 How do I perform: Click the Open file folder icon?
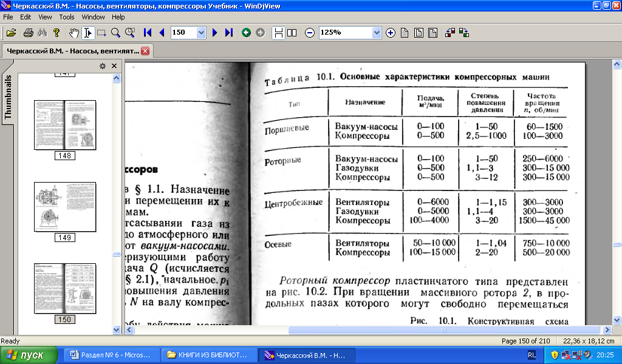tap(11, 33)
